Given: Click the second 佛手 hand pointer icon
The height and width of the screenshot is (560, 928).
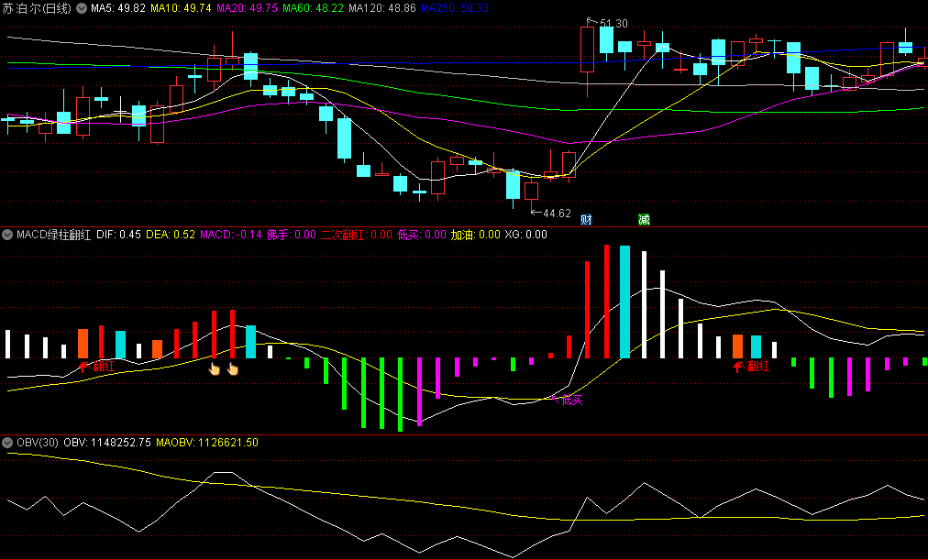Looking at the screenshot, I should pos(233,369).
